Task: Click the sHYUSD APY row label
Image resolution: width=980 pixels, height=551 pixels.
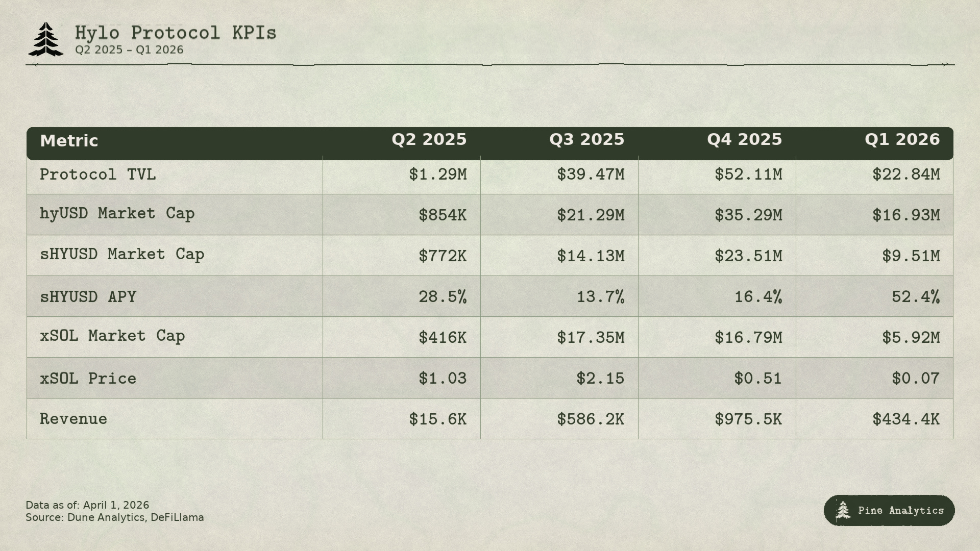Action: click(x=88, y=296)
